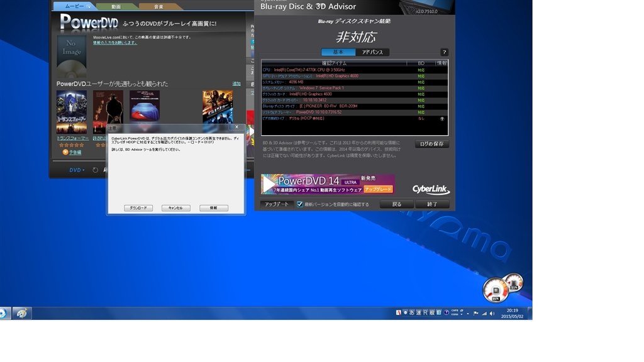Viewport: 644px width, 362px height.
Task: Switch to the 動画 tab in PowerDVD
Action: tap(116, 6)
